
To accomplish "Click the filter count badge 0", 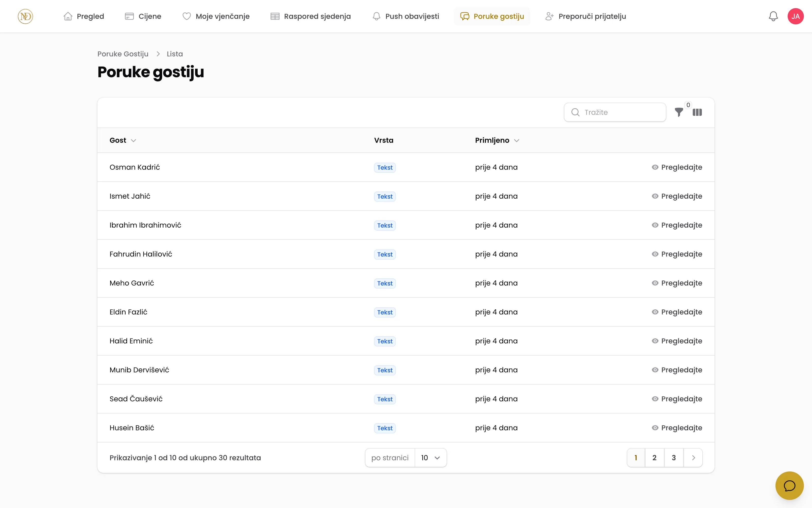I will click(x=688, y=105).
